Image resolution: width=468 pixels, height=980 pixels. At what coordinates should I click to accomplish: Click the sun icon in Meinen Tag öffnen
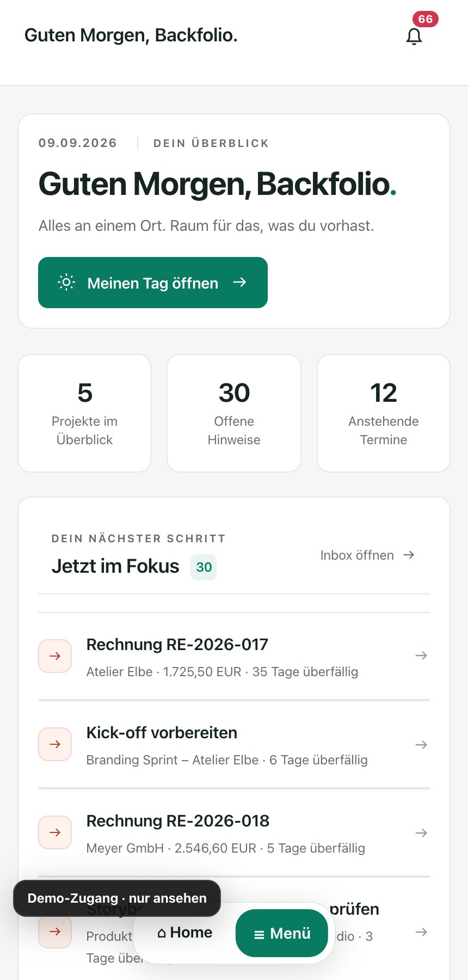[66, 283]
